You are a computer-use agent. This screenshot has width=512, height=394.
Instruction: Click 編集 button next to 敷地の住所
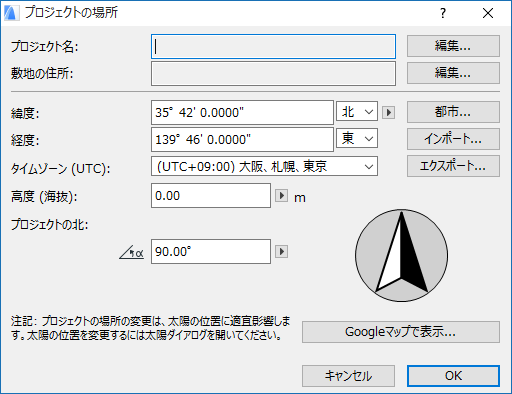coord(453,73)
